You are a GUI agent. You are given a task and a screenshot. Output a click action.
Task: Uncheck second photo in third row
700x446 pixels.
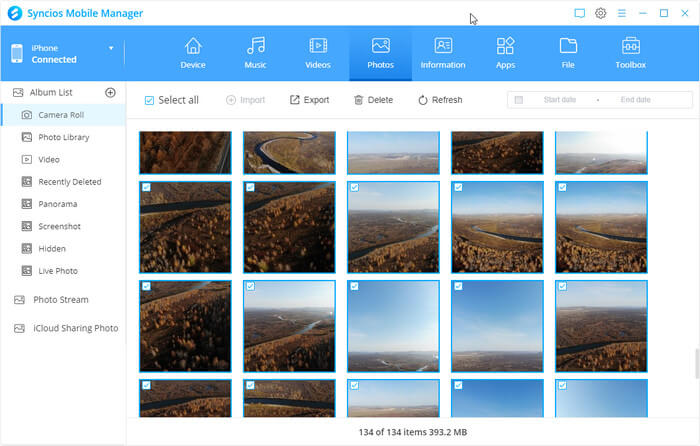click(x=250, y=286)
